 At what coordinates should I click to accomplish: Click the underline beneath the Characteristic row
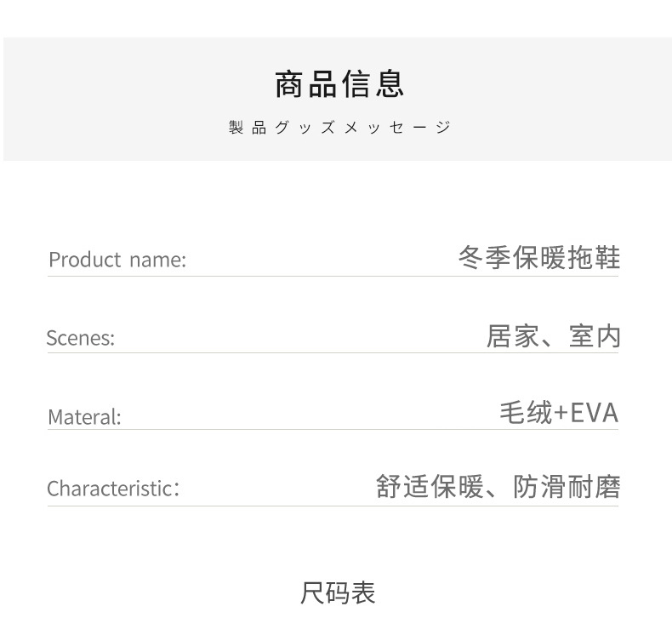click(x=333, y=506)
